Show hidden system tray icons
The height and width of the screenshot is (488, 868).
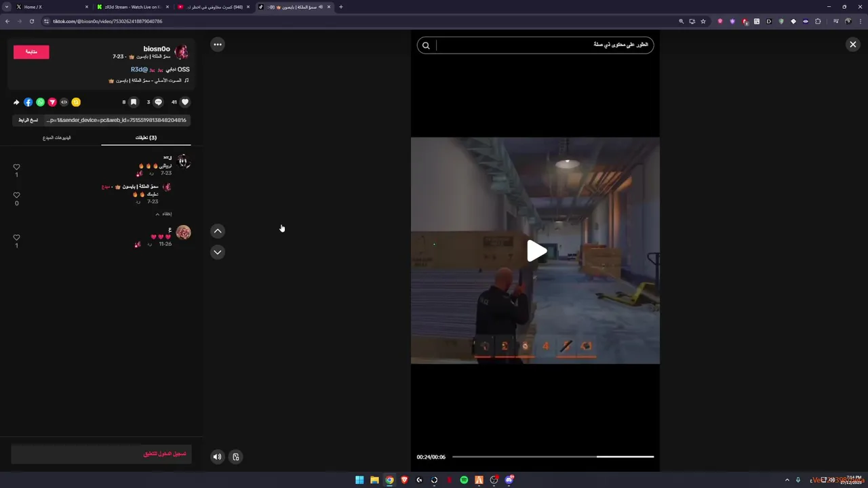(x=787, y=480)
